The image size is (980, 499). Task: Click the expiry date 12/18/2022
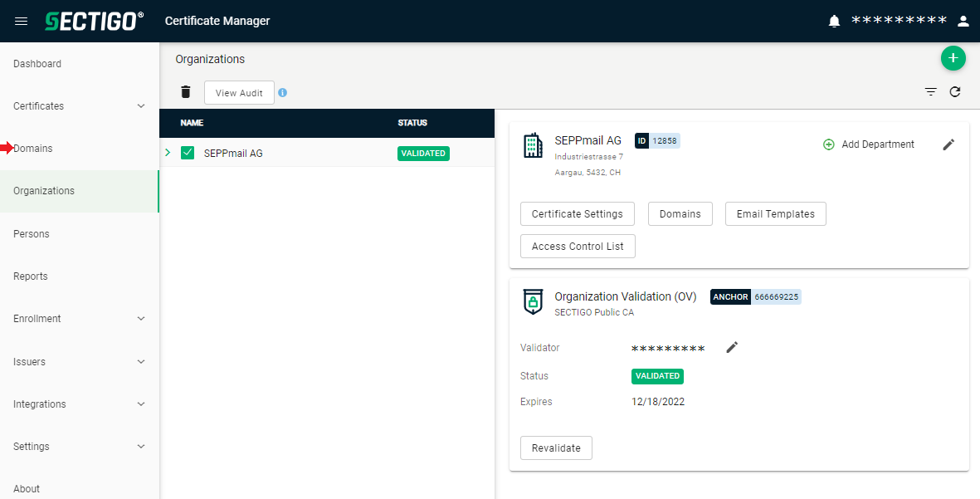click(x=658, y=402)
